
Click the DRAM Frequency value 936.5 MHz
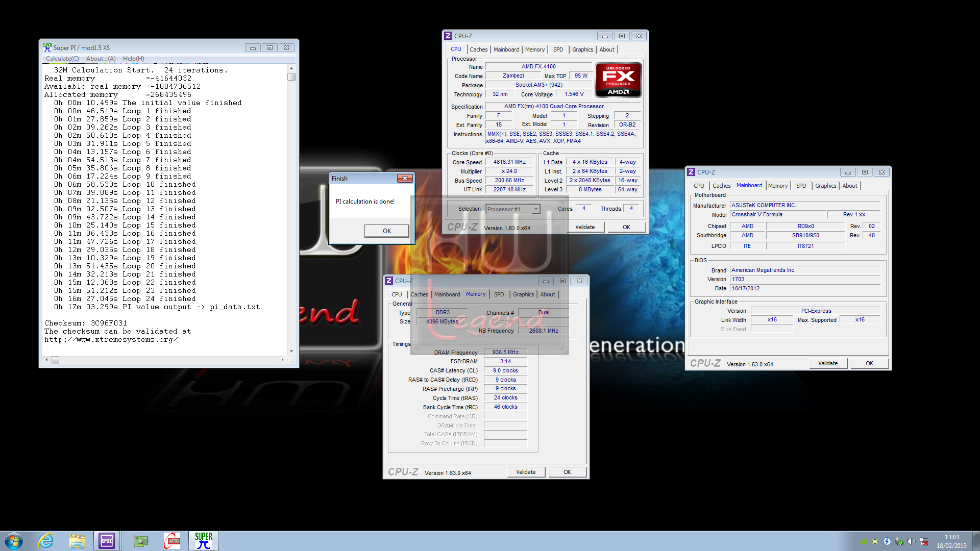coord(505,352)
